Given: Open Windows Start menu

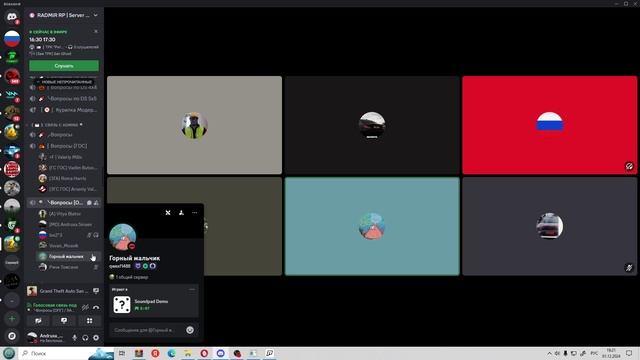Looking at the screenshot, I should click(9, 353).
